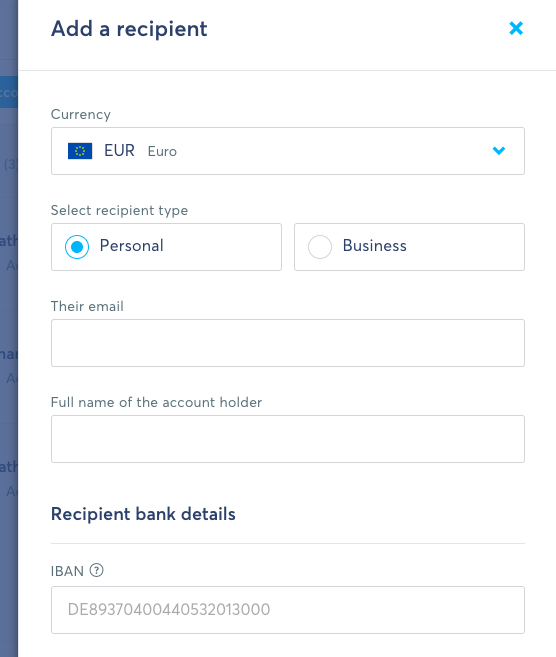556x657 pixels.
Task: Select the Personal radio button
Action: pos(77,247)
